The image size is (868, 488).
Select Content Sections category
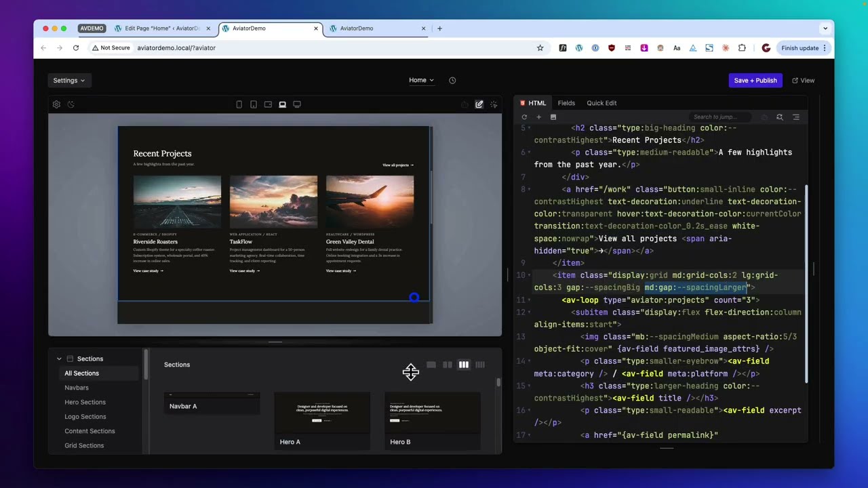[x=90, y=431]
